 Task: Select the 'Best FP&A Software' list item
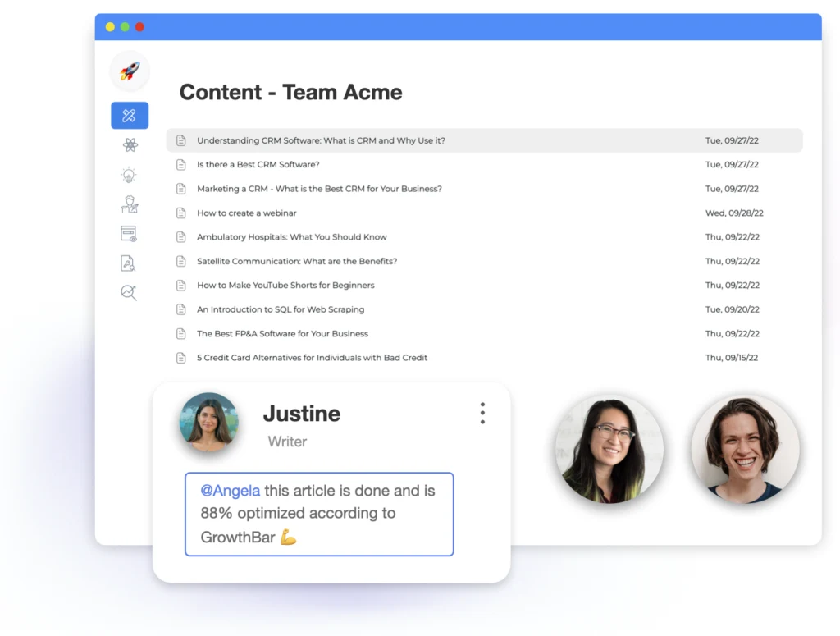[x=281, y=333]
